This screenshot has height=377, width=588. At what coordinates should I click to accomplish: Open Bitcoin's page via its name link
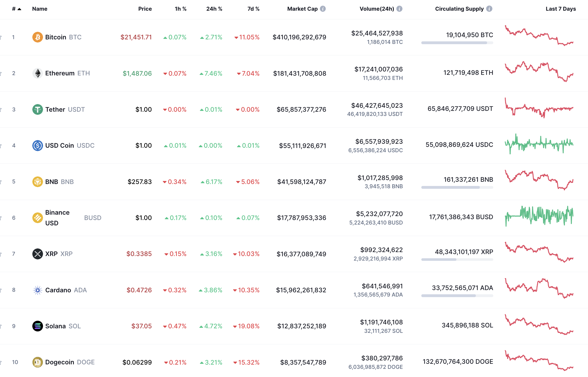(55, 37)
